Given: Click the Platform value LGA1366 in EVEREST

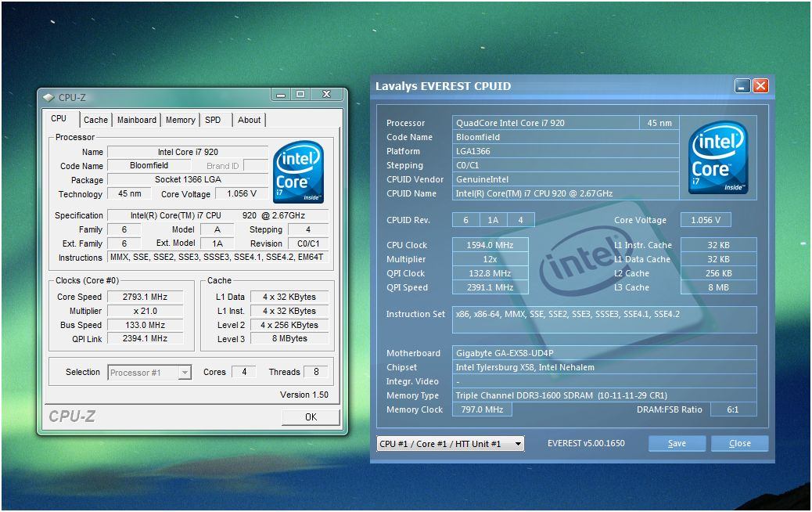Looking at the screenshot, I should (565, 151).
